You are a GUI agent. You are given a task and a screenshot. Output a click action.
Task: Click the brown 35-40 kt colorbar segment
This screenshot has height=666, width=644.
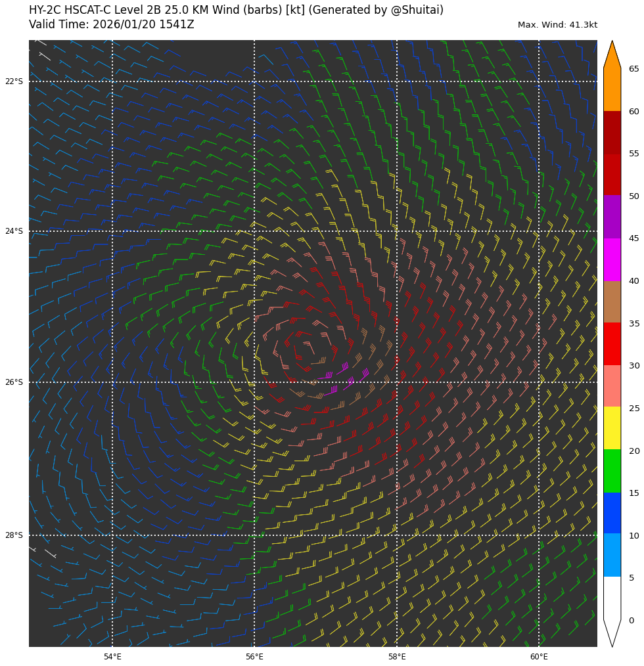(612, 301)
